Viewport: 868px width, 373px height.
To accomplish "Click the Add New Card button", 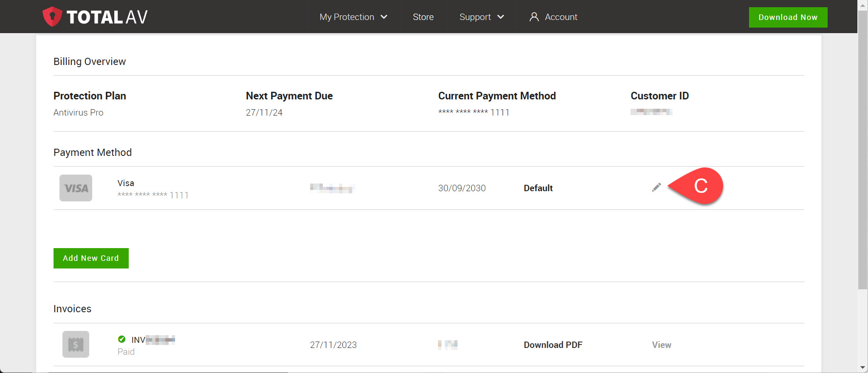I will pyautogui.click(x=91, y=258).
